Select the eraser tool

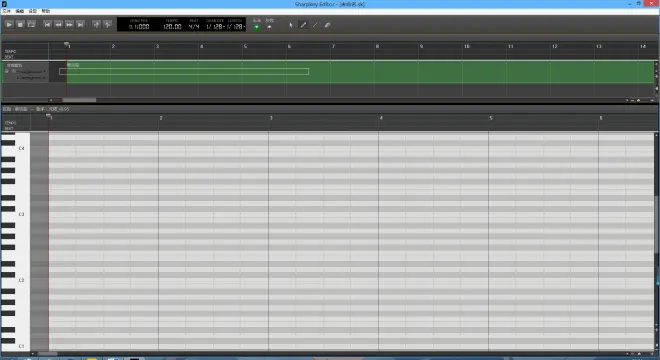pyautogui.click(x=327, y=25)
